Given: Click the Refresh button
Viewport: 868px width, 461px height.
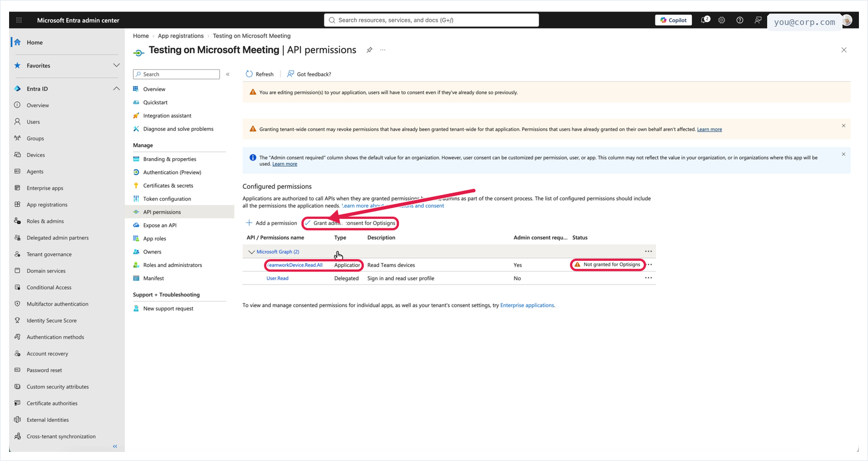Looking at the screenshot, I should [x=259, y=74].
